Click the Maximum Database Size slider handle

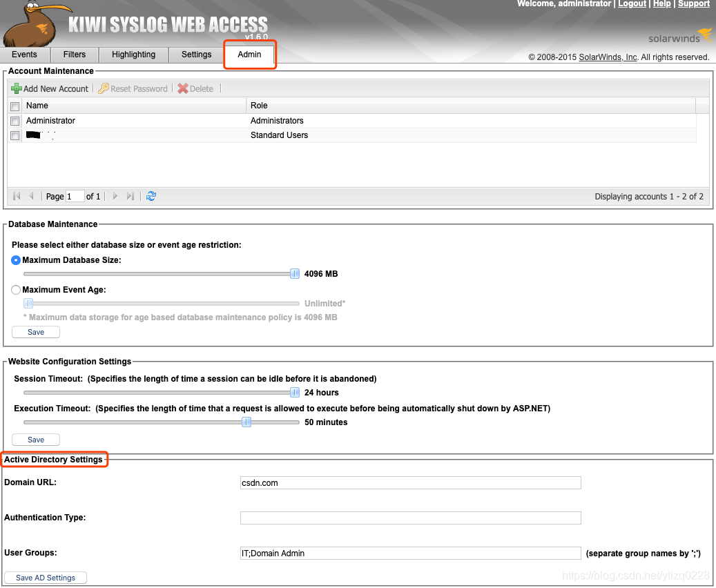295,274
